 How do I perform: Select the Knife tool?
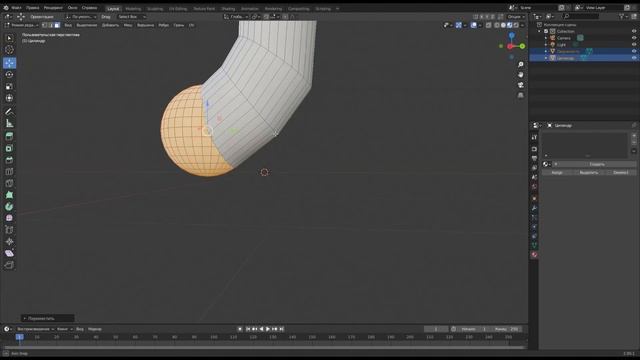(x=9, y=183)
